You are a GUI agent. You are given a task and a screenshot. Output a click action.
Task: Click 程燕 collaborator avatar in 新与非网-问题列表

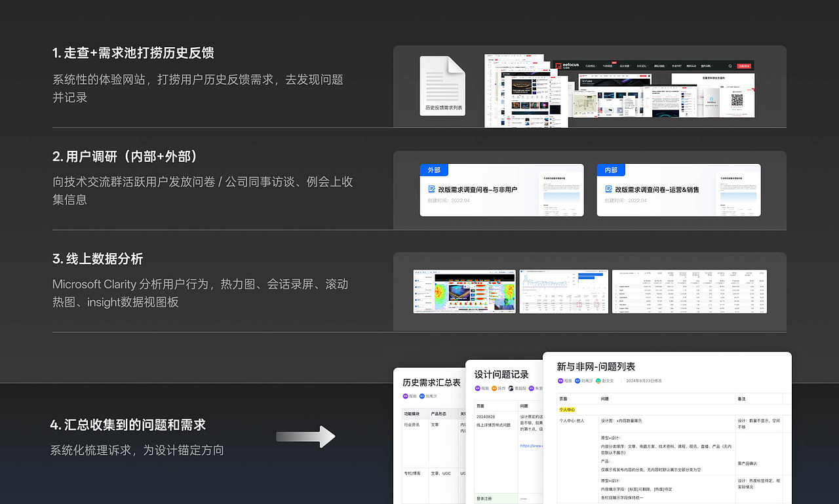click(560, 380)
